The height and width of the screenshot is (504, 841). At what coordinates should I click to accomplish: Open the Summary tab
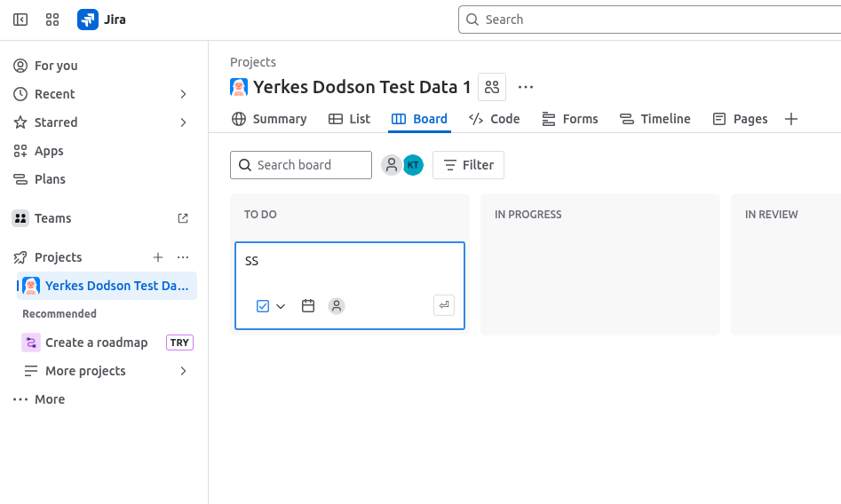(x=269, y=119)
